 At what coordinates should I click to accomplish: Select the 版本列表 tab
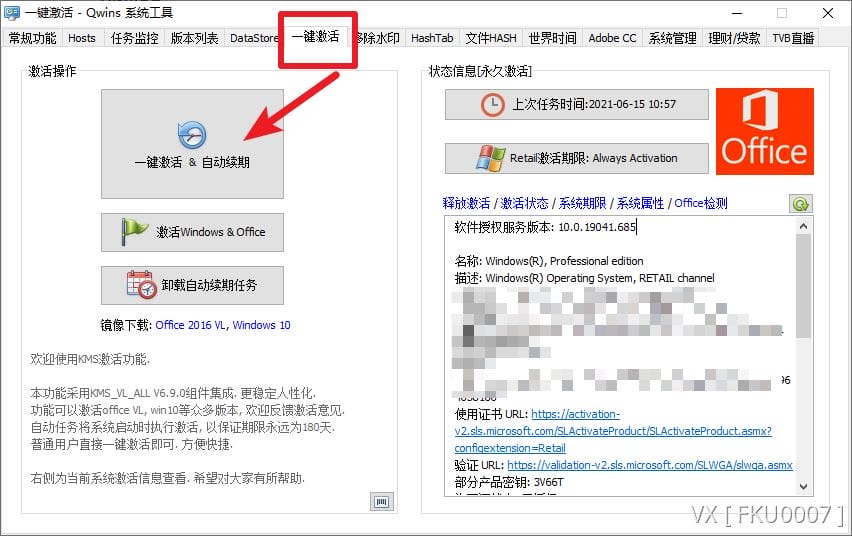tap(194, 38)
